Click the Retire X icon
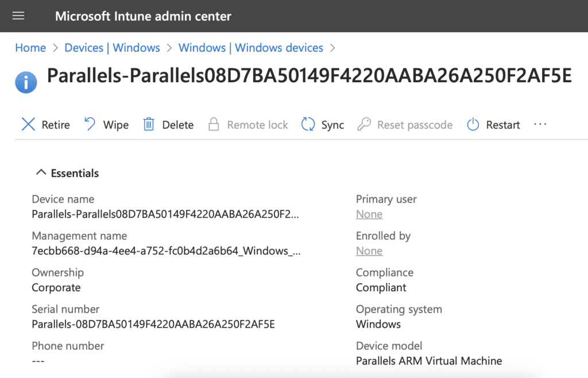Screen dimensions: 588x378 [x=28, y=125]
